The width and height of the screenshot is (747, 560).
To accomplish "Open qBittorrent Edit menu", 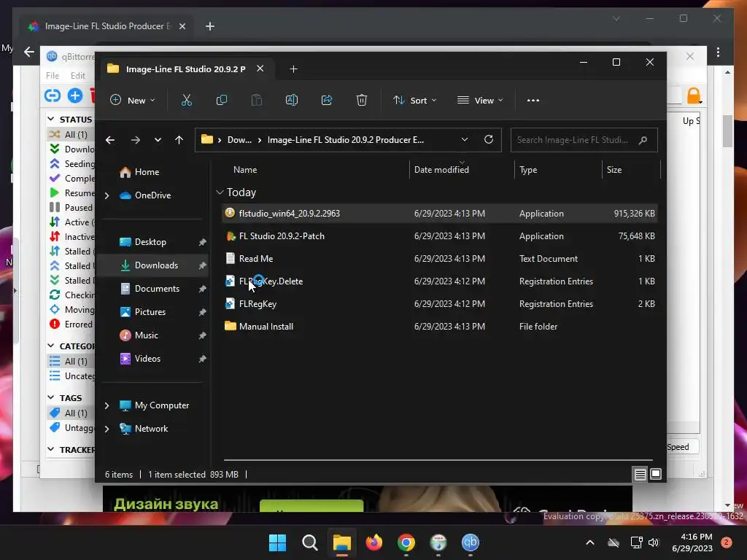I will point(77,75).
